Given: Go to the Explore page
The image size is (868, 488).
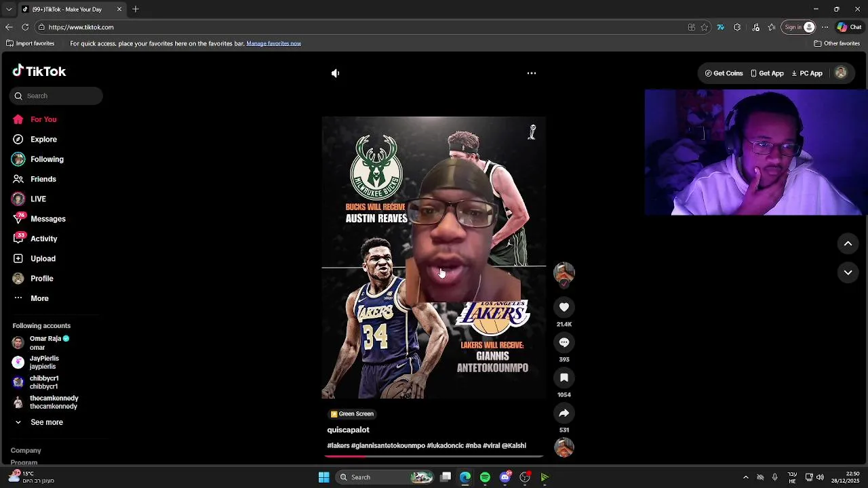Looking at the screenshot, I should coord(34,139).
